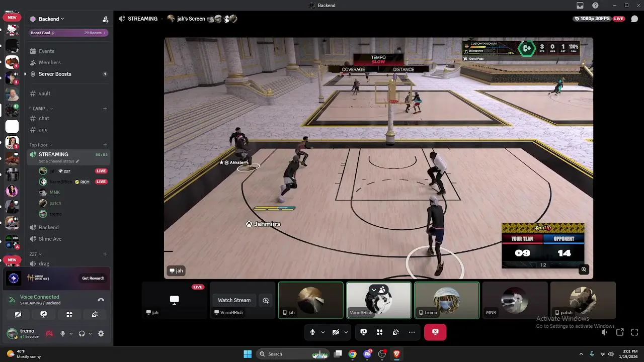Open the soundboard in the call control bar
The image size is (644, 362).
[x=396, y=332]
